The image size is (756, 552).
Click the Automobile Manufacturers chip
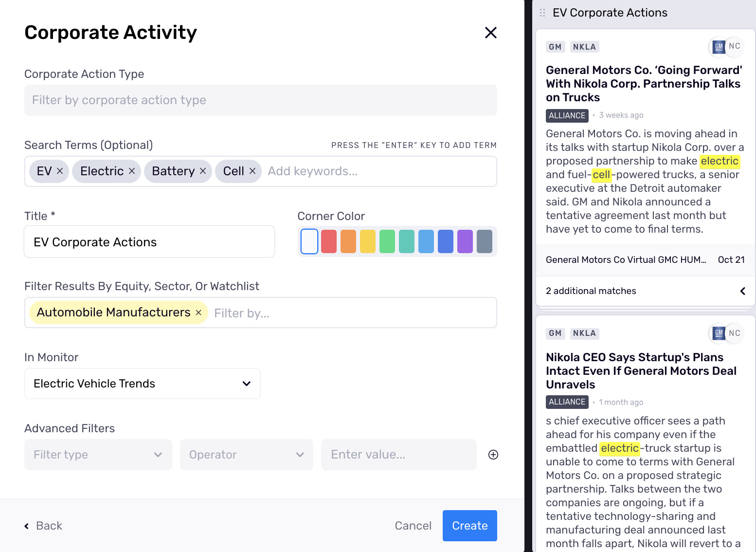[118, 313]
